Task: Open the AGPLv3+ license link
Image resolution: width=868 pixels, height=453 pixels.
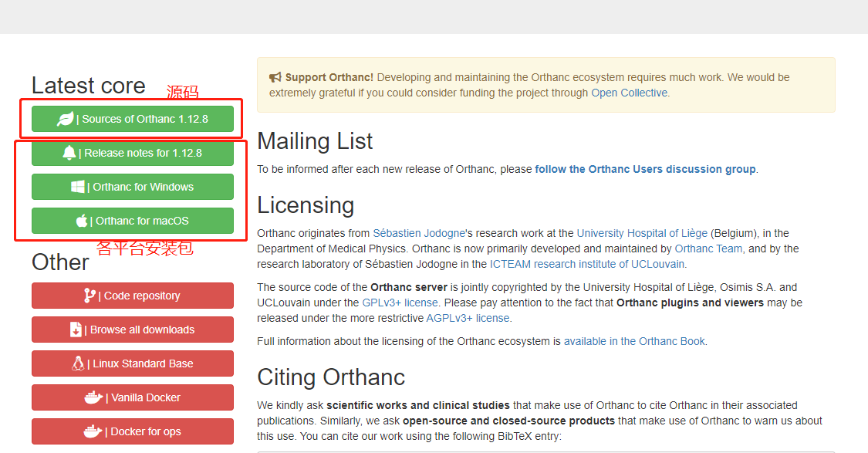Action: point(468,319)
